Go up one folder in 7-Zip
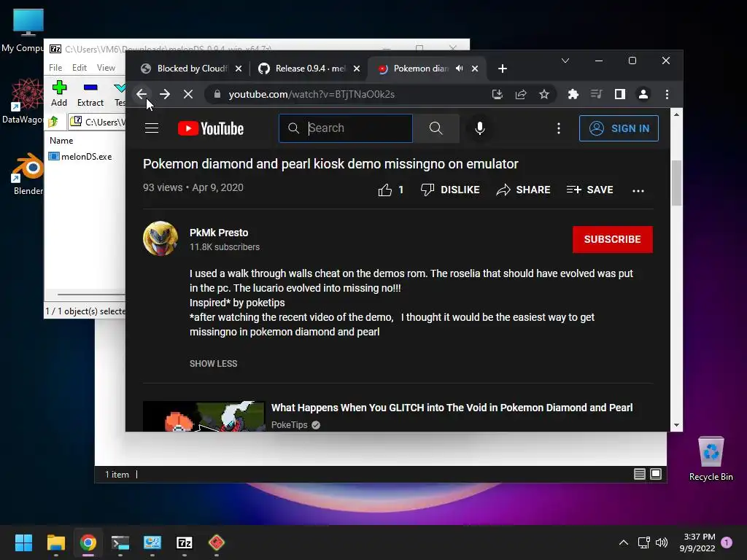The height and width of the screenshot is (560, 747). pyautogui.click(x=53, y=122)
